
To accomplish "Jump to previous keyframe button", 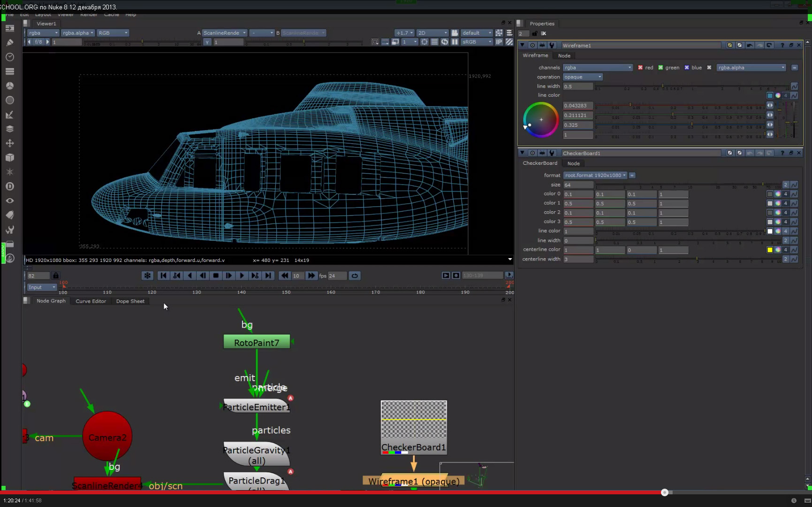I will point(176,276).
